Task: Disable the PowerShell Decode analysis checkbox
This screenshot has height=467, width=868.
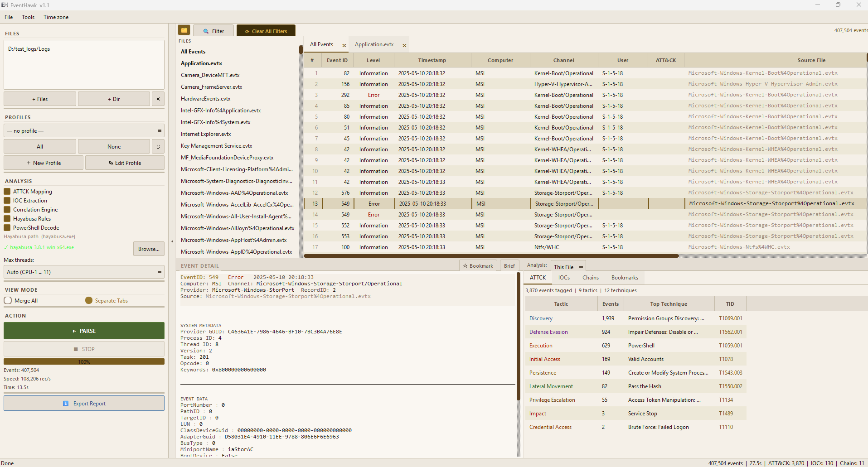Action: (7, 227)
